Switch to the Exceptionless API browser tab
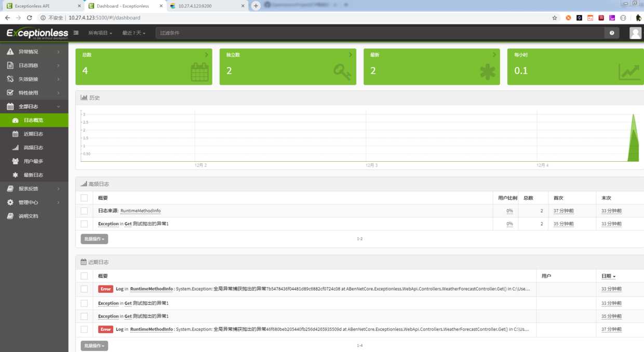The width and height of the screenshot is (644, 352). coord(42,6)
